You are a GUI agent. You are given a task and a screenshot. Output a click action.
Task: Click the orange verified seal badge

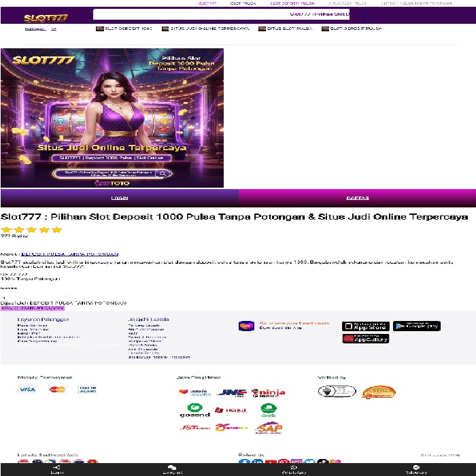(379, 392)
